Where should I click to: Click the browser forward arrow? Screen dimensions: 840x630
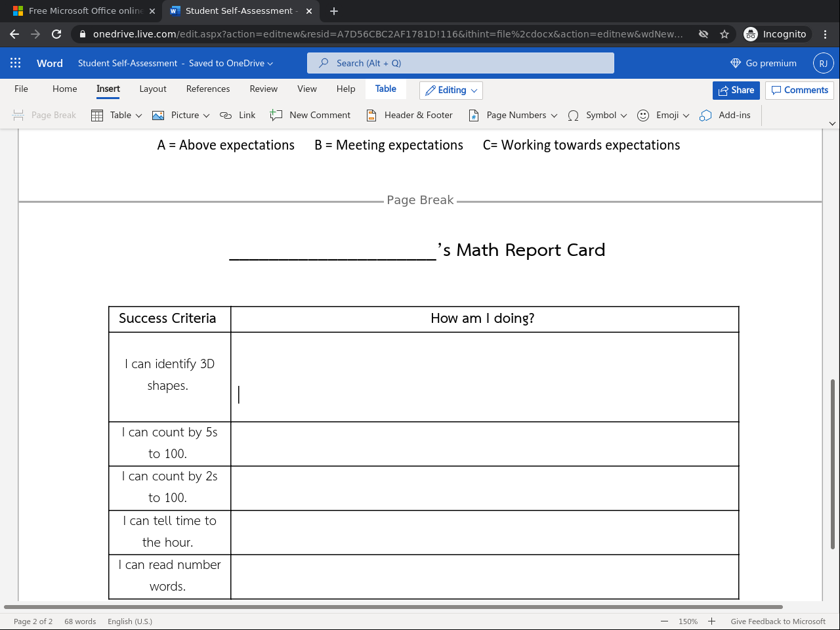(x=35, y=34)
